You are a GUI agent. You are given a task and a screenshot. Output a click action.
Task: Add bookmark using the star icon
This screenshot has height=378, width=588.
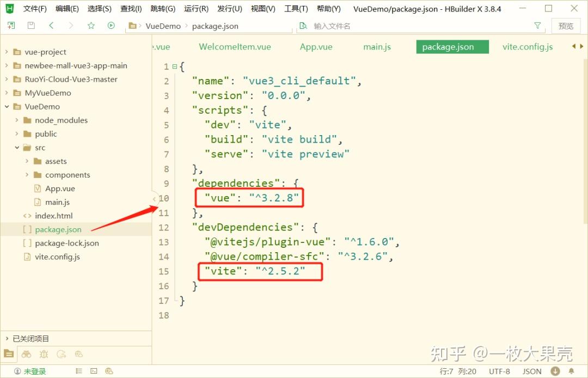90,25
